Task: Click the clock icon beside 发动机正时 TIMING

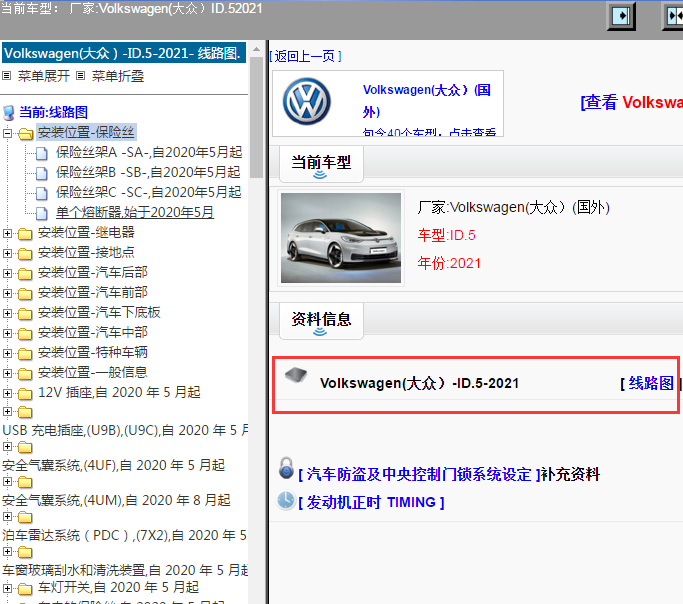Action: click(x=286, y=500)
